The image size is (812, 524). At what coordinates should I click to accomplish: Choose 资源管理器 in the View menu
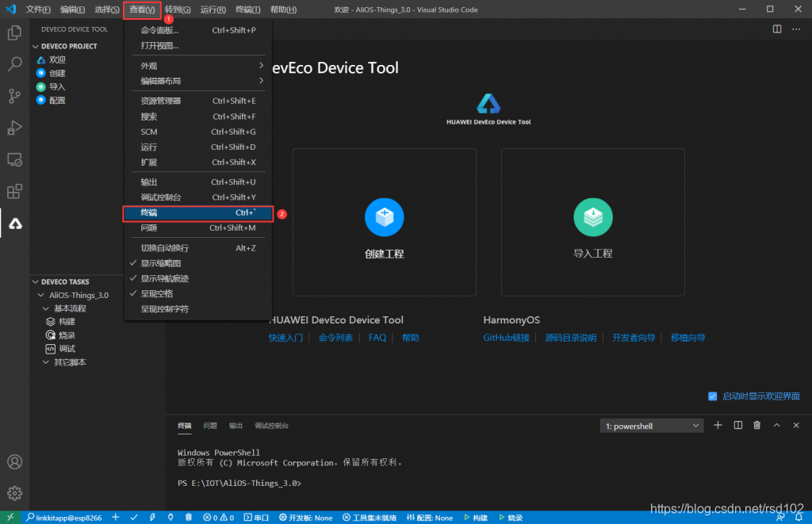coord(197,101)
